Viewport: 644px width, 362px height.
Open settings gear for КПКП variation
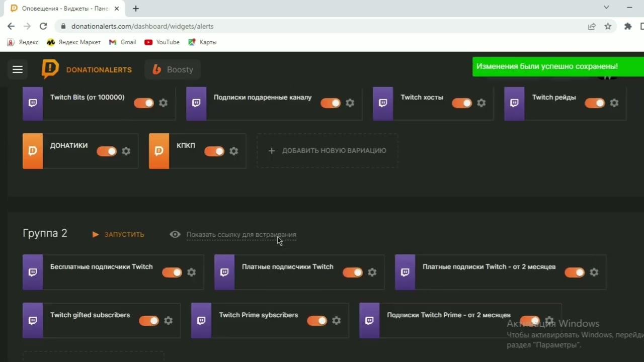coord(234,151)
